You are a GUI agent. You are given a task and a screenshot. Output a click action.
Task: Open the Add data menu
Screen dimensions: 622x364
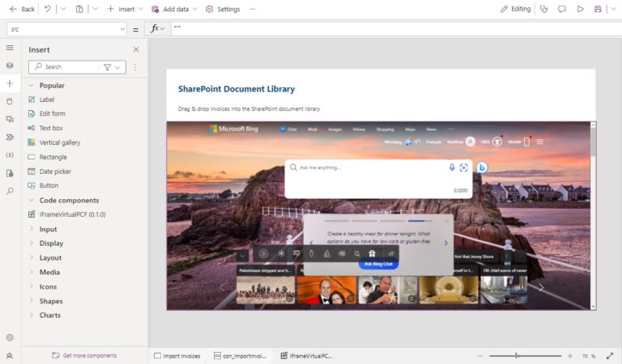coord(174,9)
